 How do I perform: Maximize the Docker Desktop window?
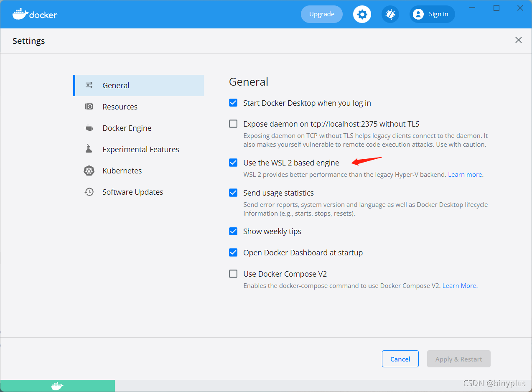pos(496,8)
